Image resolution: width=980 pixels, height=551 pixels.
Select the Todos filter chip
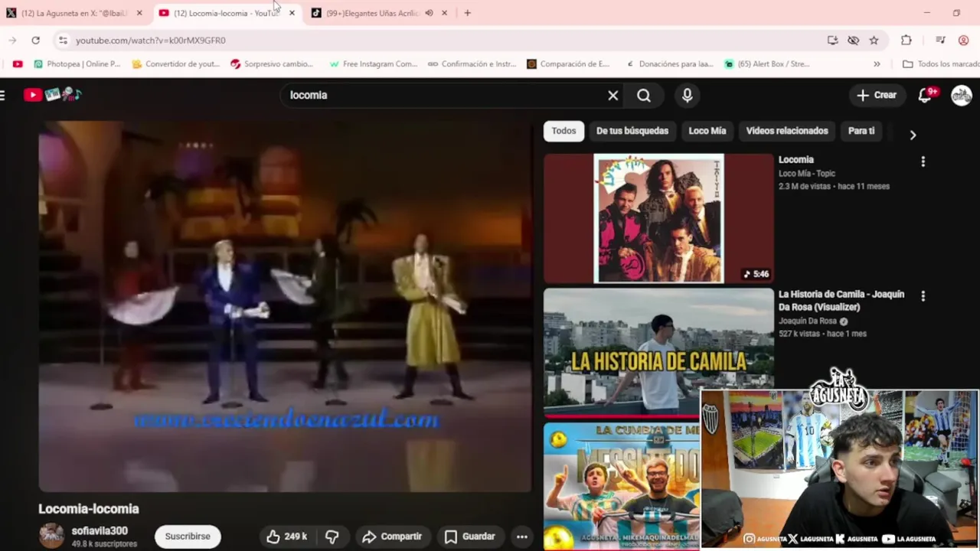point(563,131)
